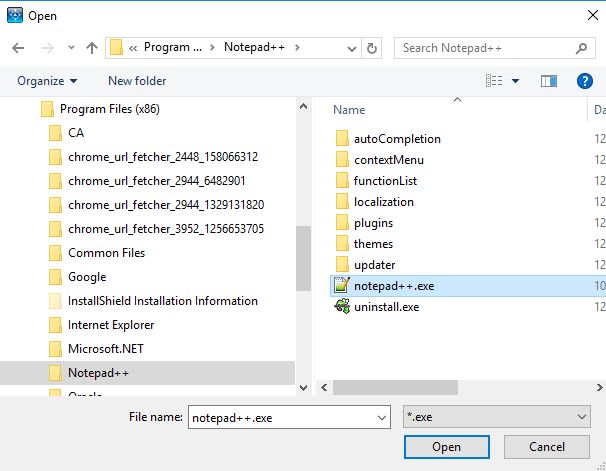The image size is (606, 471).
Task: Click the Open button
Action: pos(446,447)
